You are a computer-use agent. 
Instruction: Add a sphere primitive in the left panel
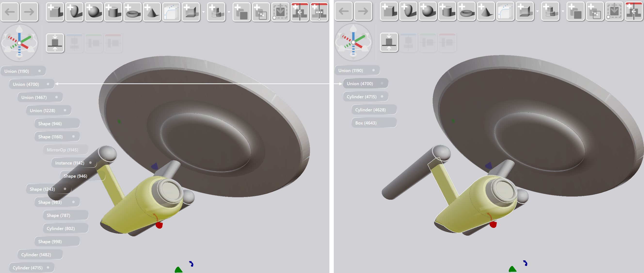point(94,12)
